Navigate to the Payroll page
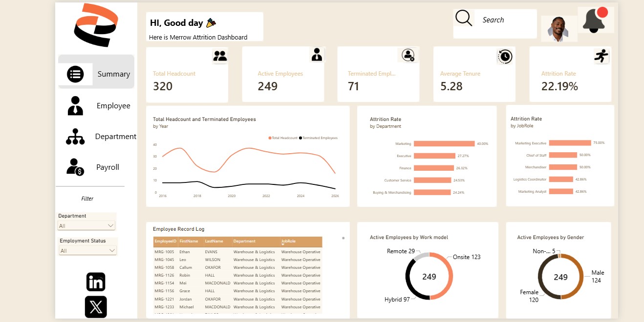 [x=107, y=167]
